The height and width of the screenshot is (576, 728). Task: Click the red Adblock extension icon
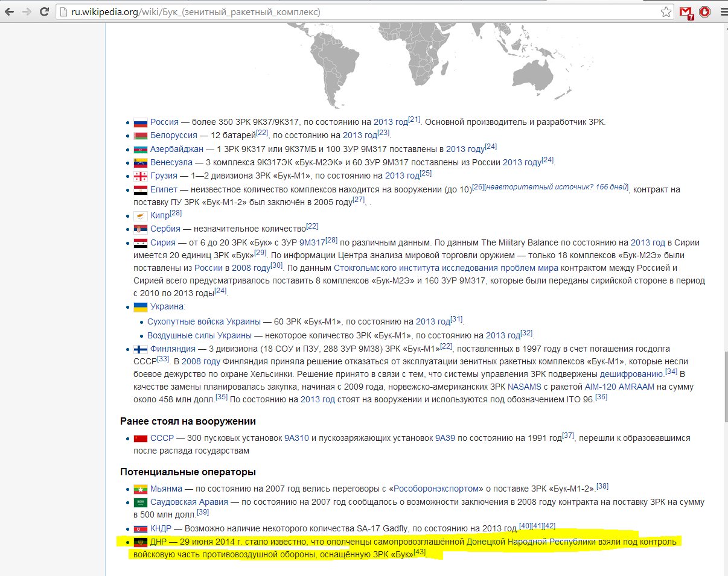(x=704, y=11)
